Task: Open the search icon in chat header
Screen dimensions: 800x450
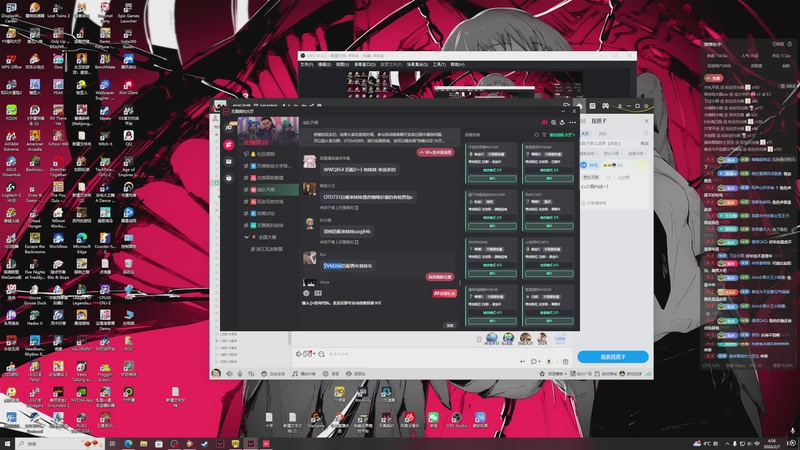Action: click(x=554, y=122)
